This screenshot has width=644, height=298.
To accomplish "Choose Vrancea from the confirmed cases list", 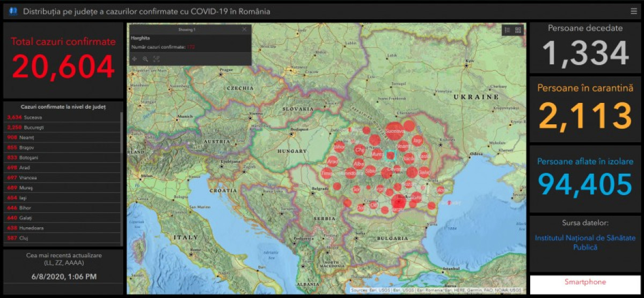I will tap(33, 177).
